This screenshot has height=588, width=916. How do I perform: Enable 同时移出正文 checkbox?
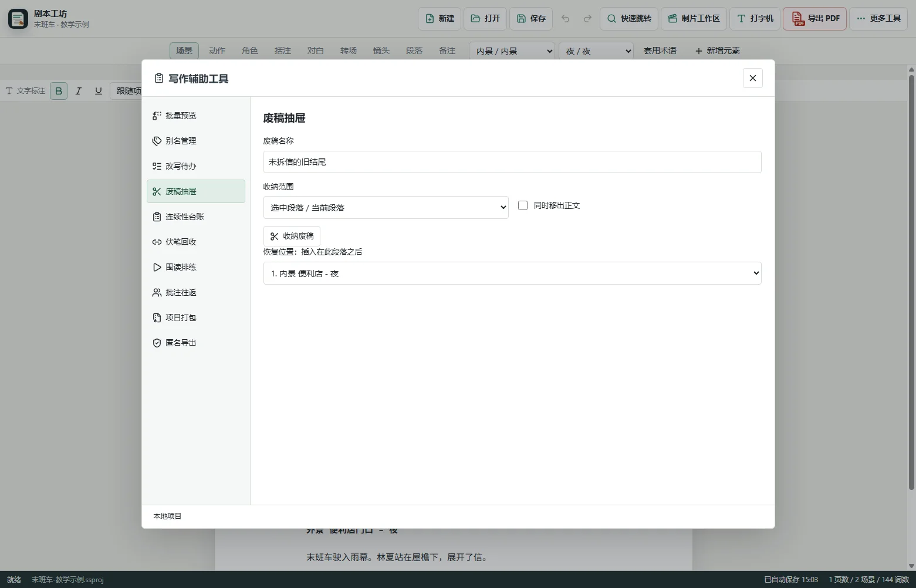pyautogui.click(x=523, y=205)
